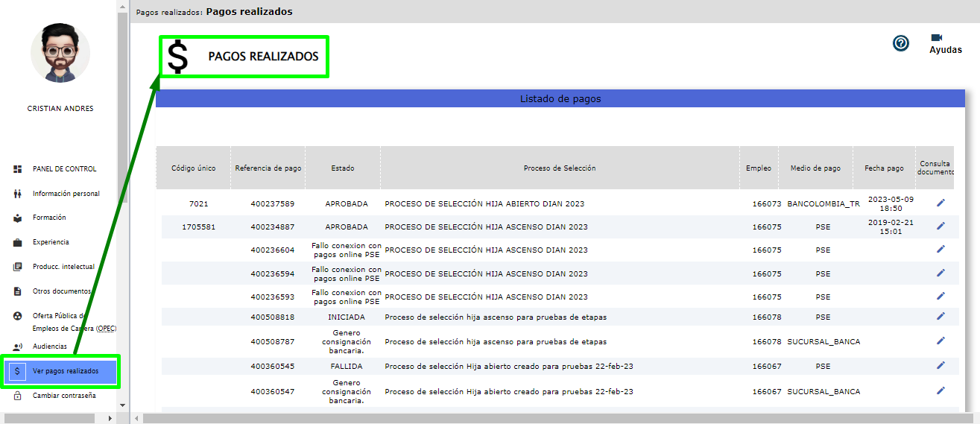Click the help question mark icon

(901, 43)
